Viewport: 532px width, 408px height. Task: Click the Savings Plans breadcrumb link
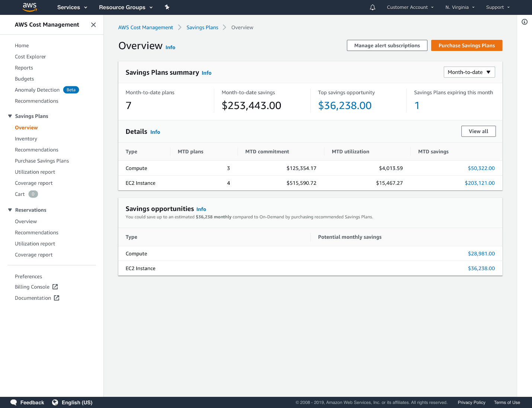pyautogui.click(x=202, y=28)
